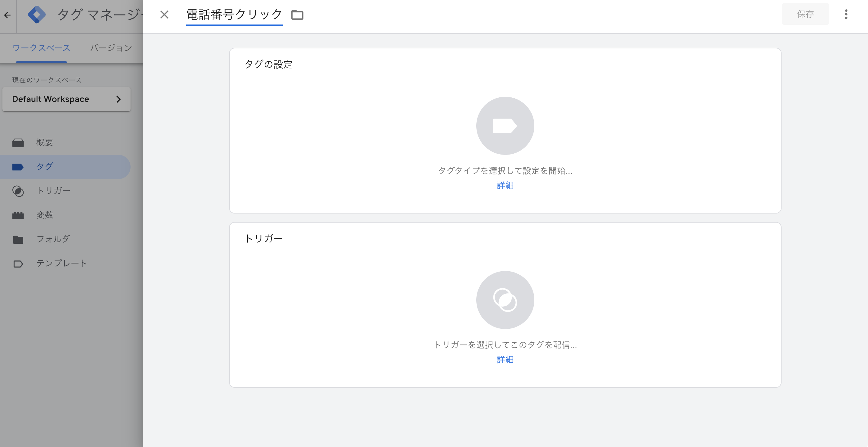Image resolution: width=868 pixels, height=447 pixels.
Task: Click 詳細 link under trigger section
Action: point(505,360)
